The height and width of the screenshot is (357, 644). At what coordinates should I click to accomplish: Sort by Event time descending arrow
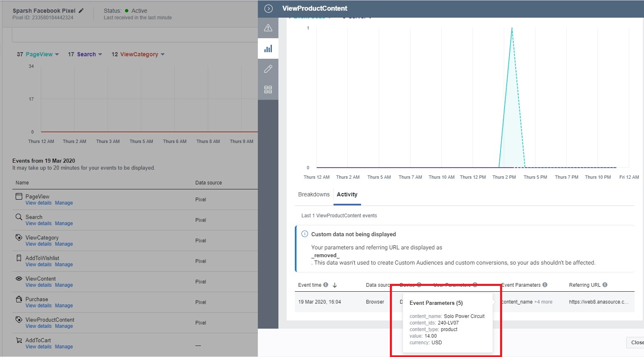point(335,285)
